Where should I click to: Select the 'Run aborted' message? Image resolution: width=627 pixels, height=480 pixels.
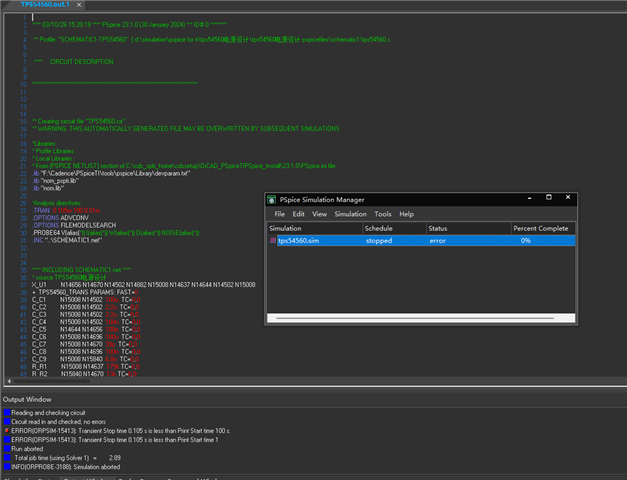pyautogui.click(x=27, y=448)
